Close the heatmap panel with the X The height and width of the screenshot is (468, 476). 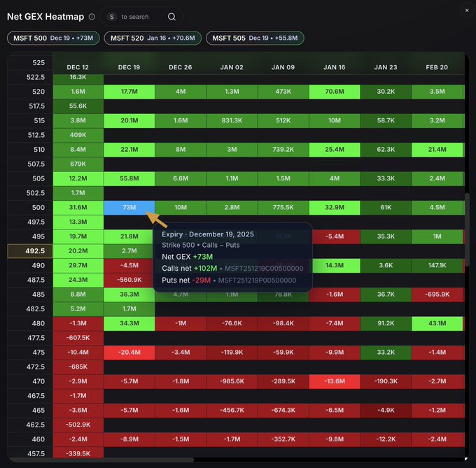[x=467, y=10]
